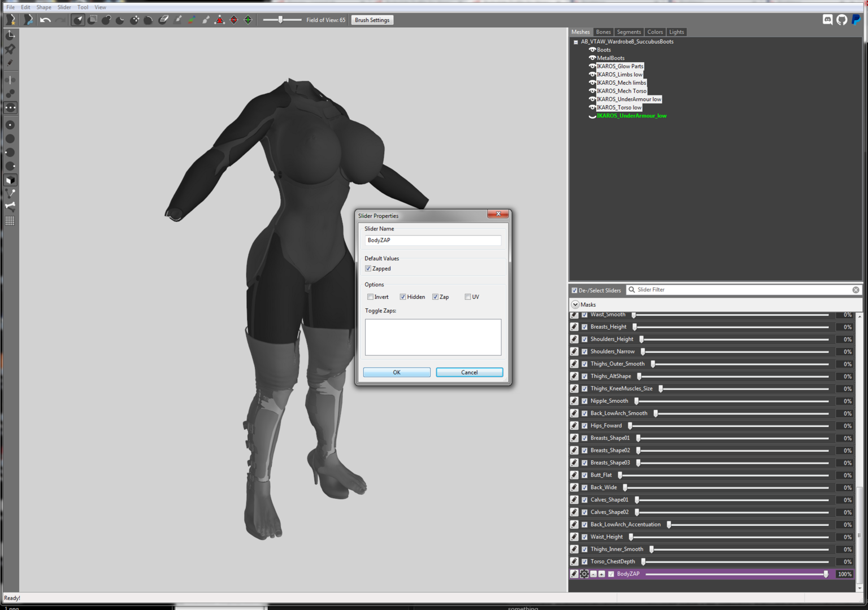Switch to the Bones tab
The image size is (868, 610).
604,32
